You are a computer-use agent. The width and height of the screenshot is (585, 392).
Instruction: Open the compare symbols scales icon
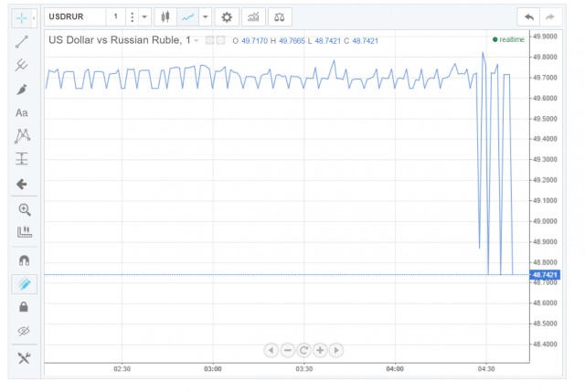(280, 16)
